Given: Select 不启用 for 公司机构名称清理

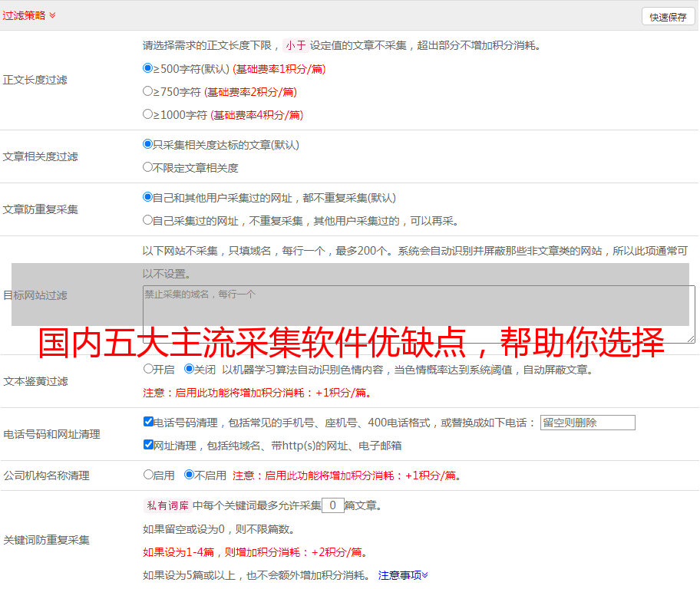Looking at the screenshot, I should click(190, 475).
